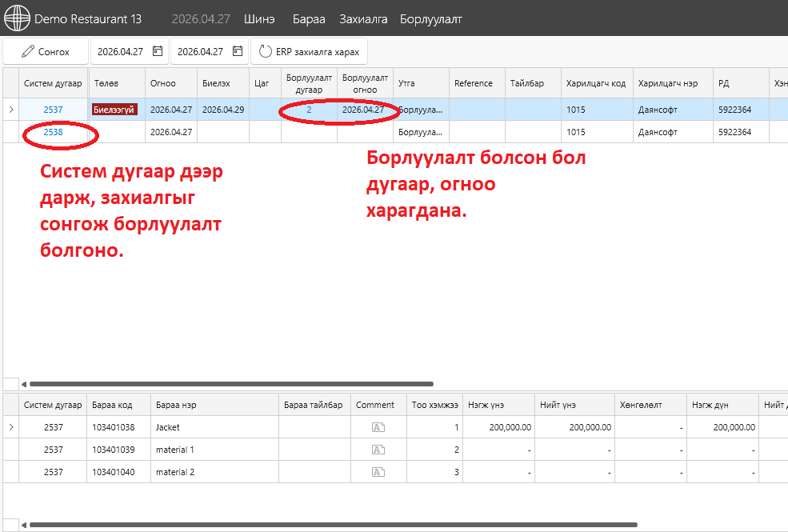The height and width of the screenshot is (532, 788).
Task: Sort by Reference column header
Action: (477, 83)
